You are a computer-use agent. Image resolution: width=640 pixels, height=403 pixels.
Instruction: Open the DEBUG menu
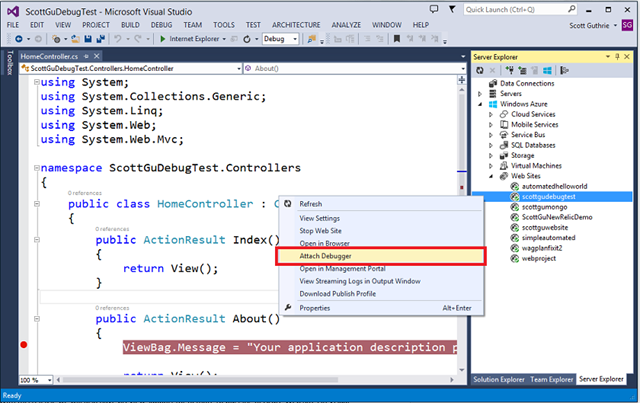coord(161,25)
